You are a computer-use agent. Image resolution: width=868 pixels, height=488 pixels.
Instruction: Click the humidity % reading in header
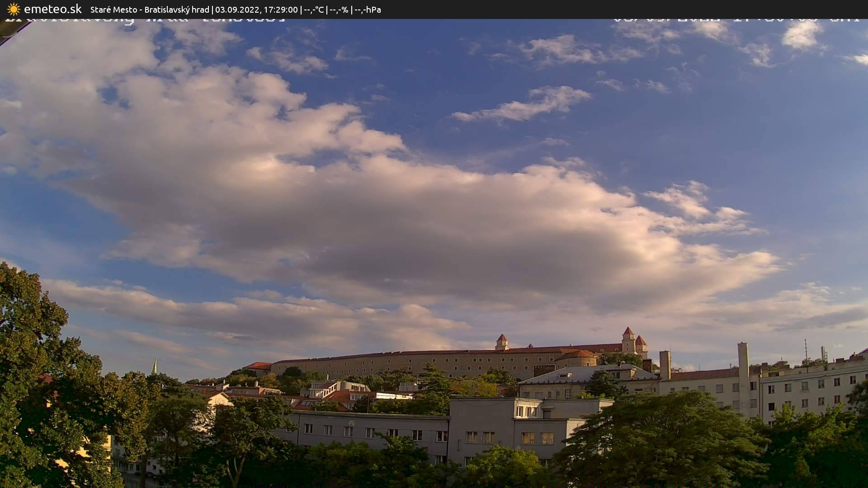click(x=339, y=9)
